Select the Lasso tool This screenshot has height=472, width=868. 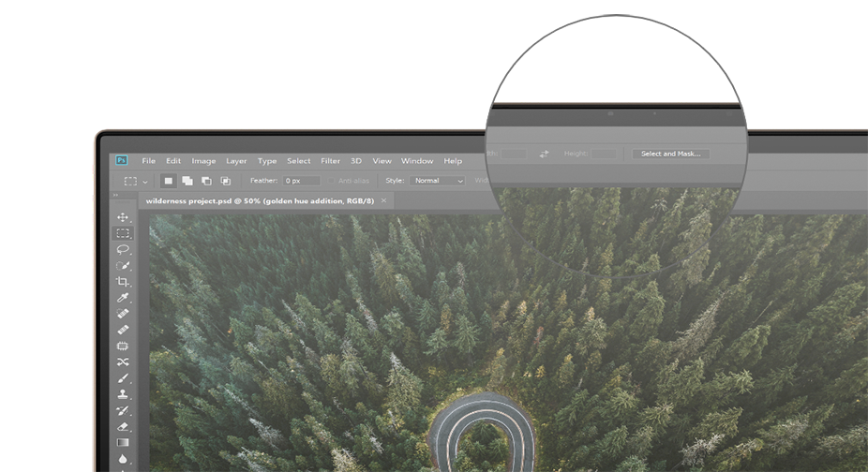point(123,249)
